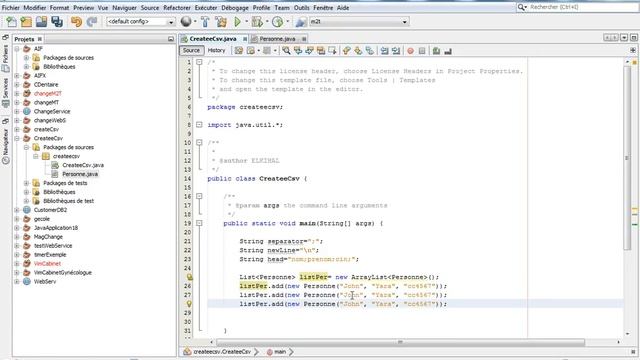Open the m2t quick-search combo box
Image resolution: width=640 pixels, height=360 pixels.
tap(359, 22)
